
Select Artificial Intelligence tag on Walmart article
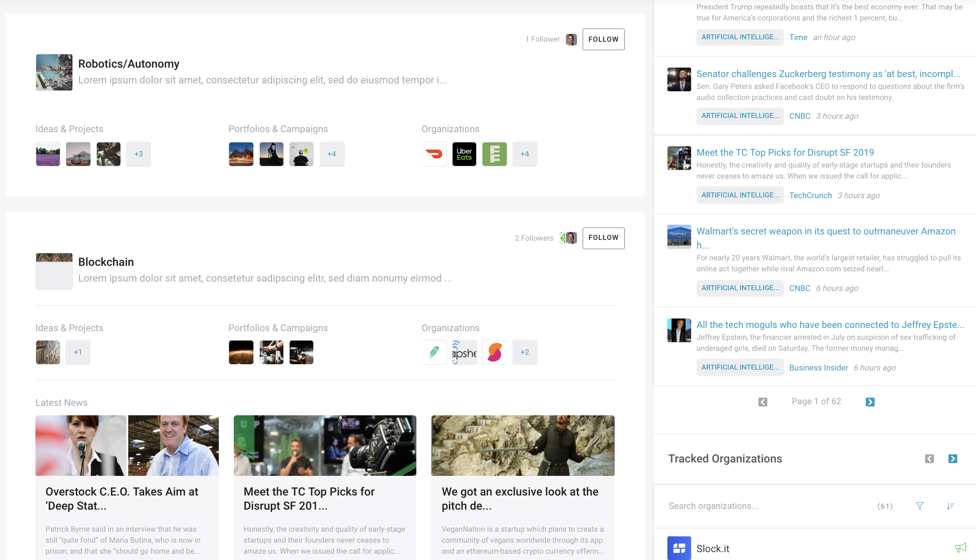[x=740, y=288]
